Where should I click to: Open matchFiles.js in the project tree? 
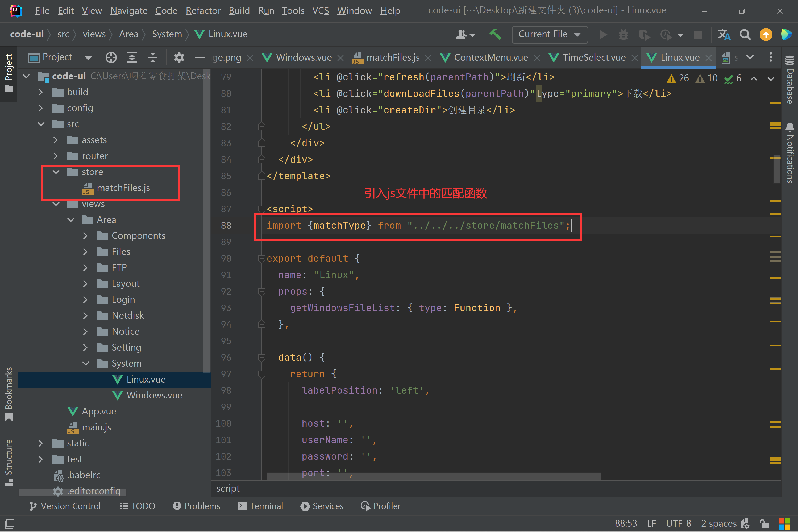point(123,188)
